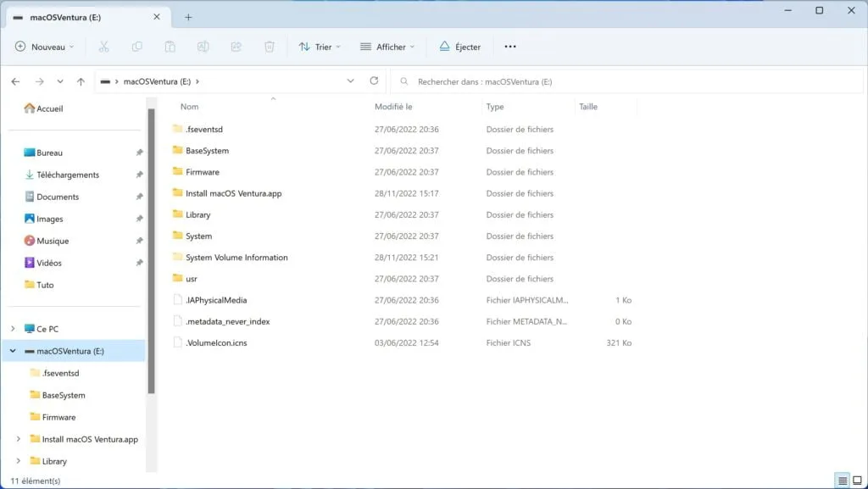Open the See more (...) menu
The image size is (868, 489).
click(509, 47)
